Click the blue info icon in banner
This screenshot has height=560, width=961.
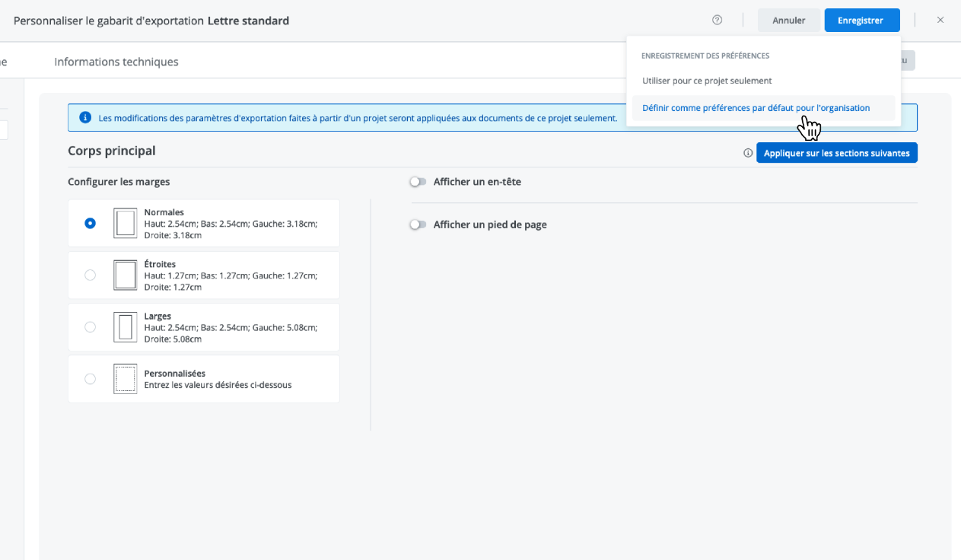pos(85,118)
